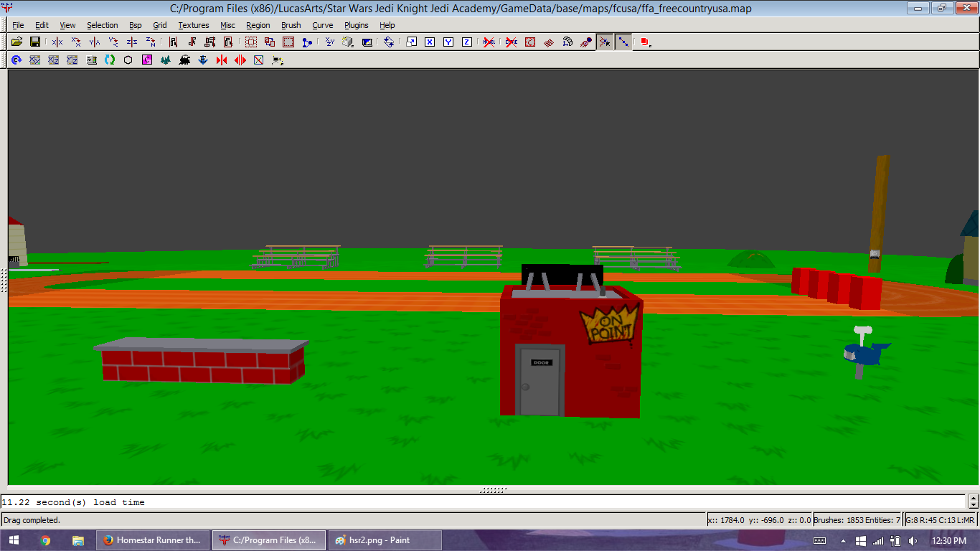Toggle don't select model brushes
Viewport: 980px width, 551px height.
click(x=489, y=42)
